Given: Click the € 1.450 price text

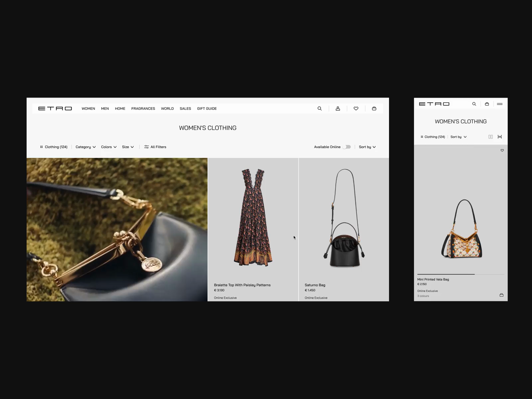Looking at the screenshot, I should (310, 290).
